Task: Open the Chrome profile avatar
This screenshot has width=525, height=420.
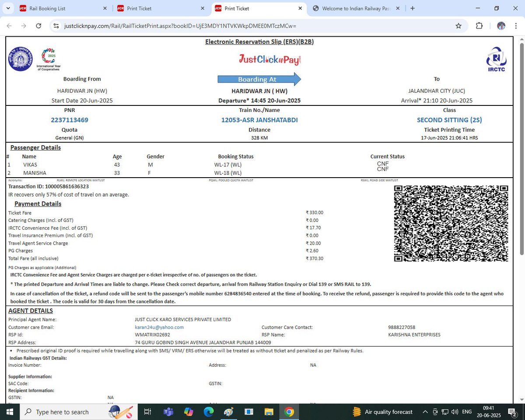Action: tap(501, 26)
